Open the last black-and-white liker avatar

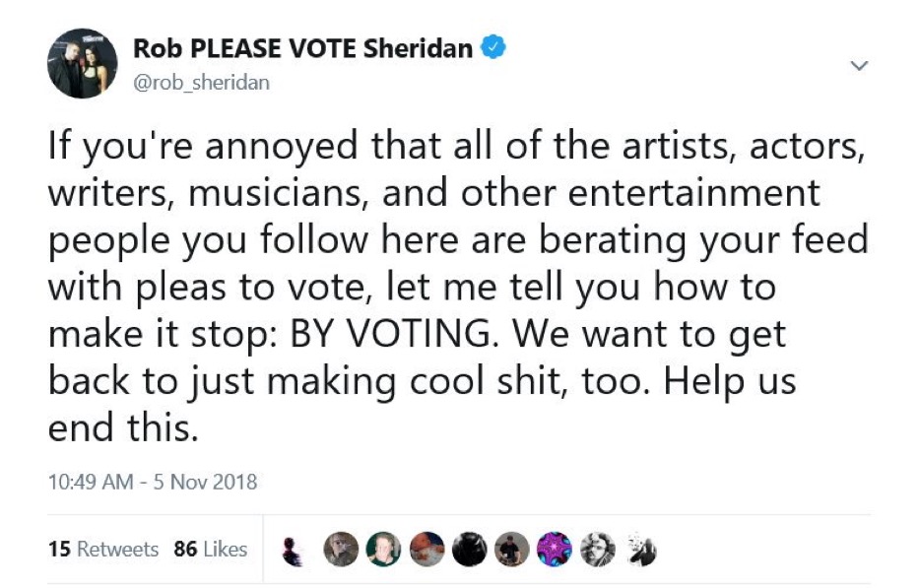(x=640, y=550)
